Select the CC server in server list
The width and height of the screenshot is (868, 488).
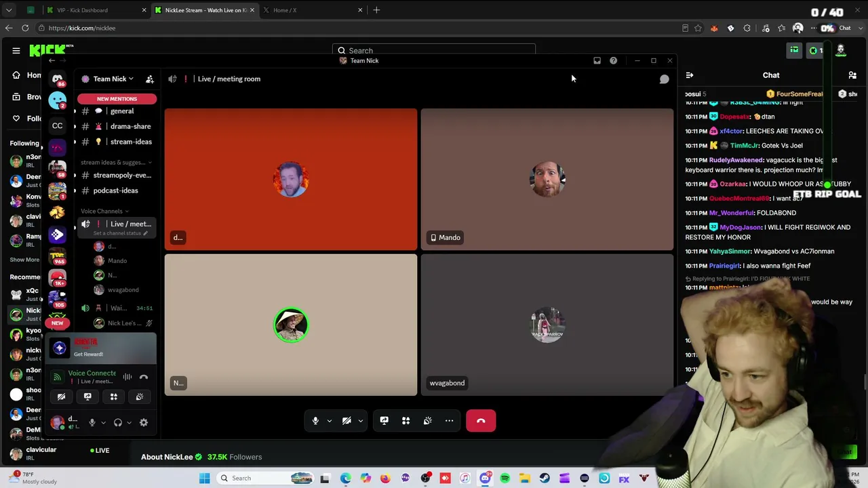point(58,126)
